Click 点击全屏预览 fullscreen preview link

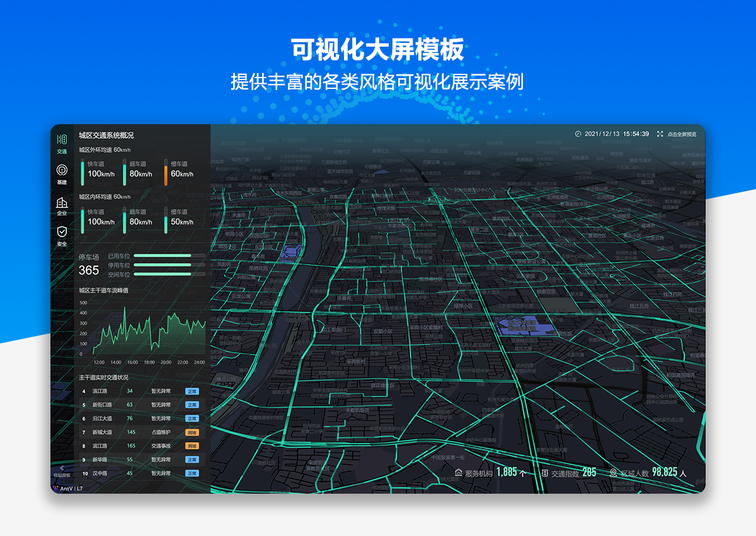(682, 134)
